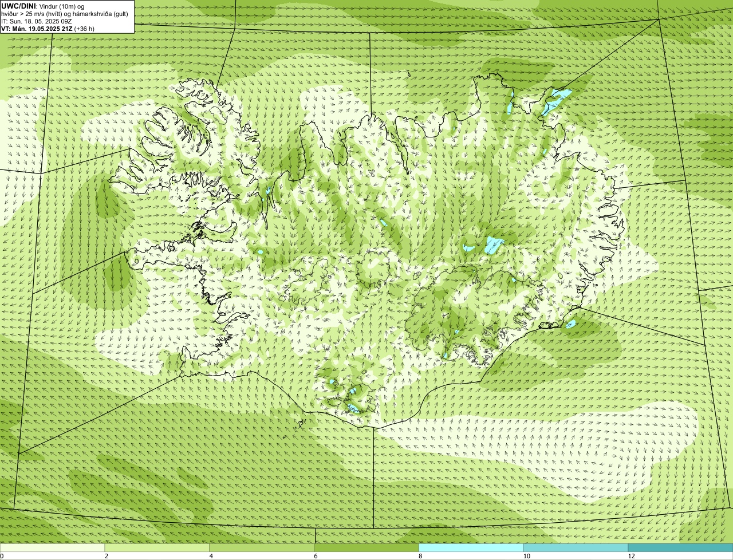This screenshot has height=560, width=733.
Task: Click the "IT: Sun. 18. 05. 2025 09Z" line
Action: (37, 21)
